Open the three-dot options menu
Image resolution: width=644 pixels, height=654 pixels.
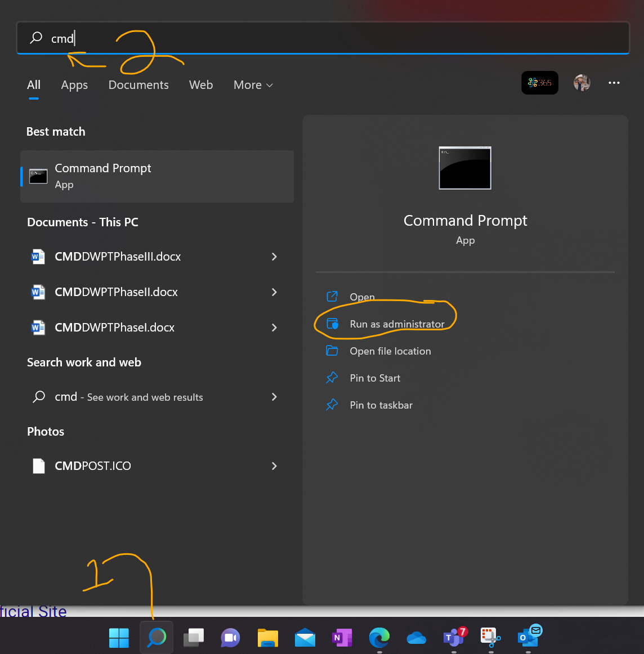(x=614, y=83)
